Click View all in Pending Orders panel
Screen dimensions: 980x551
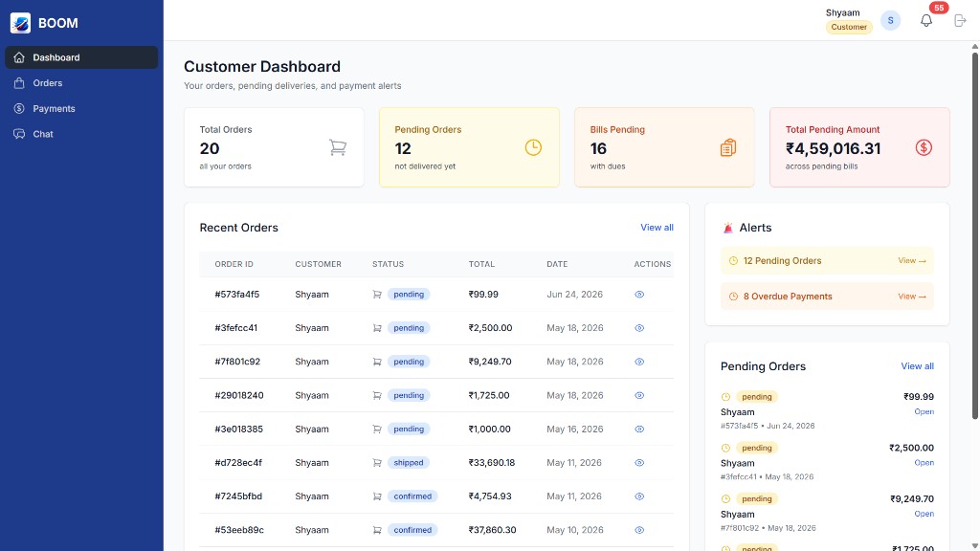(x=918, y=366)
